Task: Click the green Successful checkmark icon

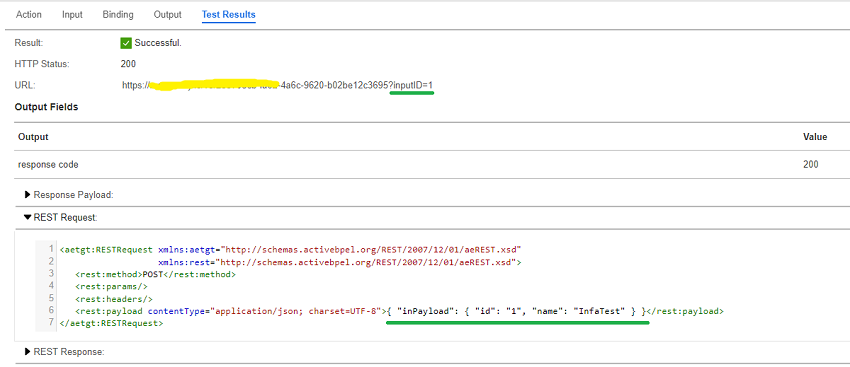Action: point(126,43)
